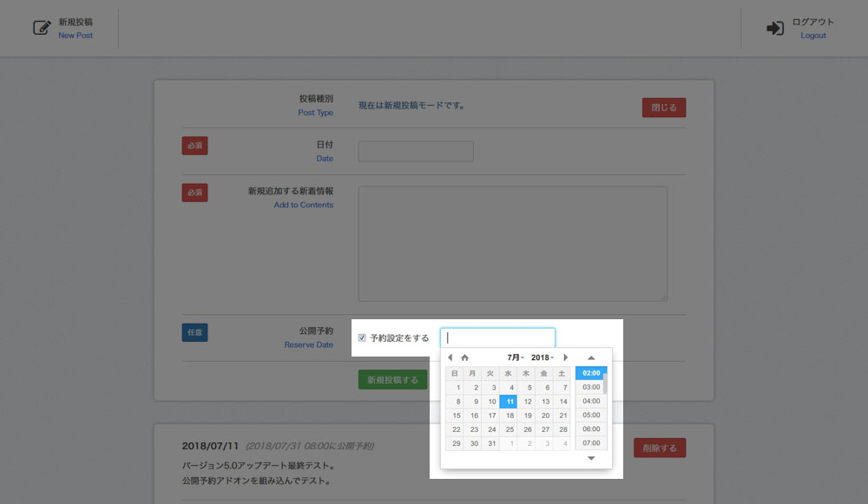Select 06:00 in time list
This screenshot has width=868, height=504.
point(590,429)
